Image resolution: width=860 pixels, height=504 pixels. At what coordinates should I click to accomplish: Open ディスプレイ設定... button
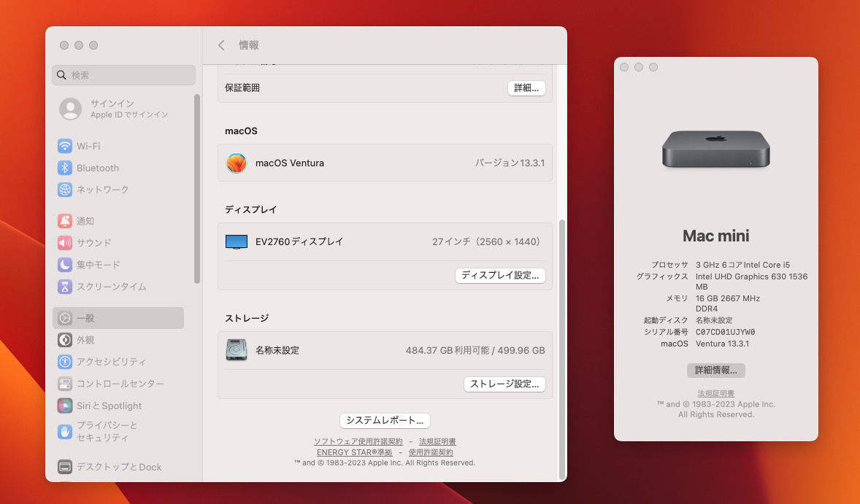[500, 275]
